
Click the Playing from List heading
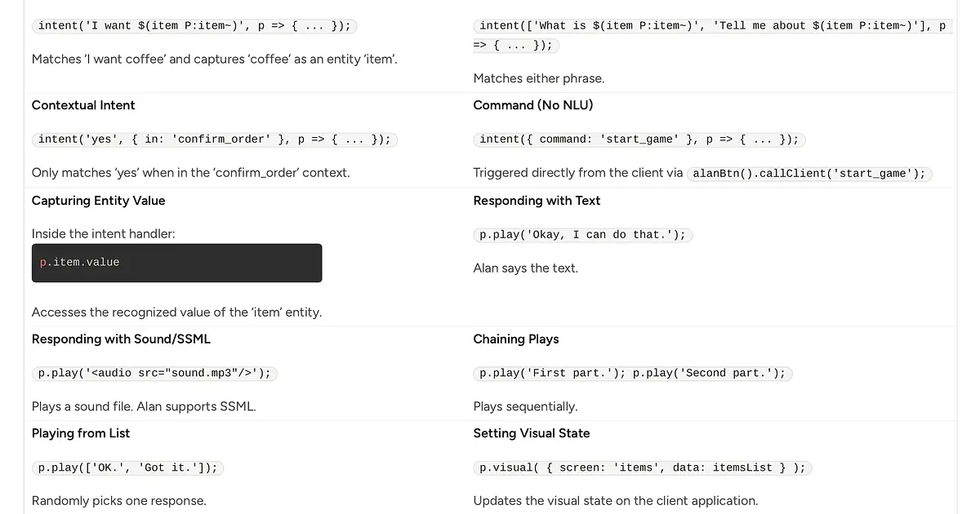[x=81, y=433]
